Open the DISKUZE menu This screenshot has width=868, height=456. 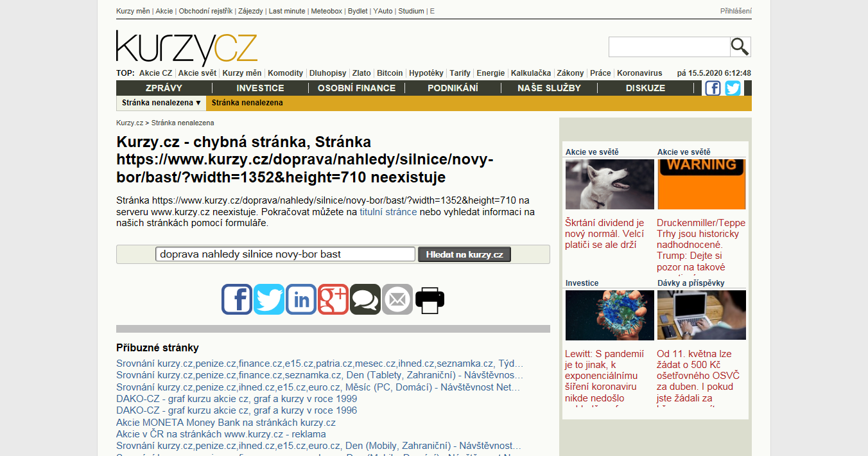click(x=645, y=88)
